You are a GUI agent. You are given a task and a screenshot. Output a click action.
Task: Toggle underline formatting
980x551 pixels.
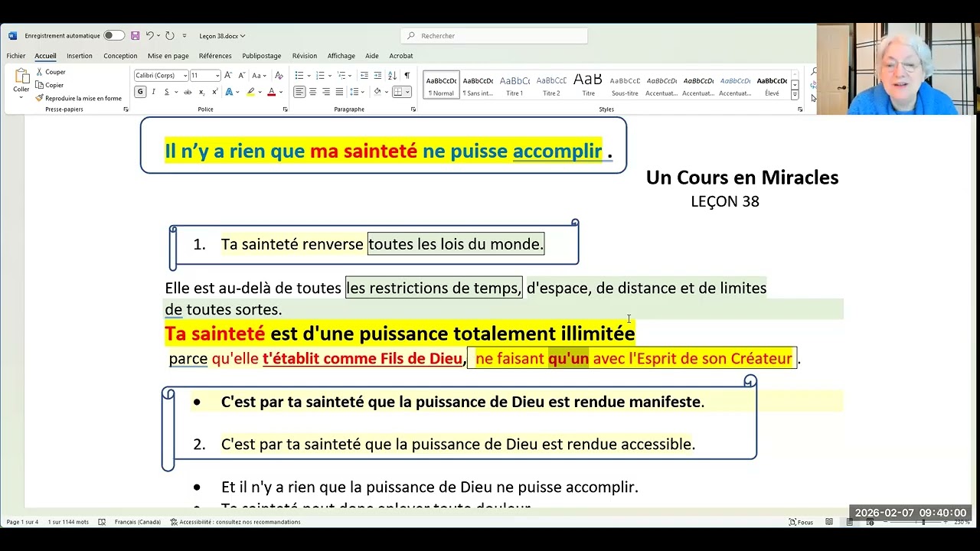pyautogui.click(x=165, y=92)
